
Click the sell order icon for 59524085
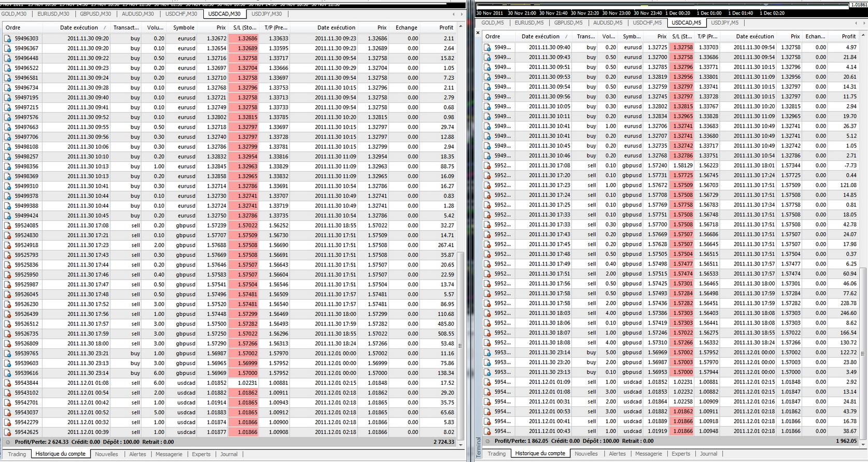pyautogui.click(x=7, y=226)
